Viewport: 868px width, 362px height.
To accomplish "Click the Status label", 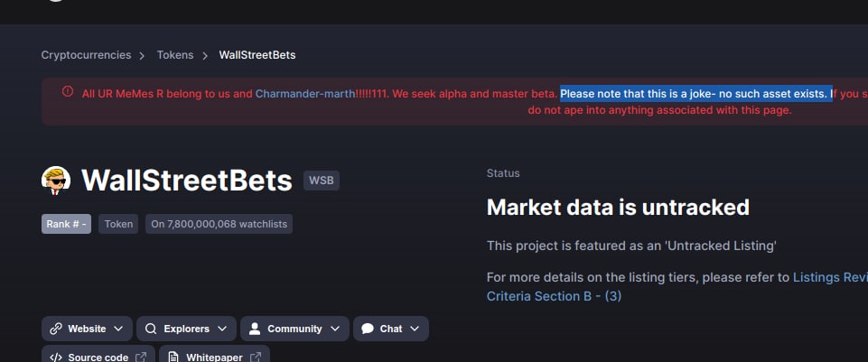I will pyautogui.click(x=503, y=173).
